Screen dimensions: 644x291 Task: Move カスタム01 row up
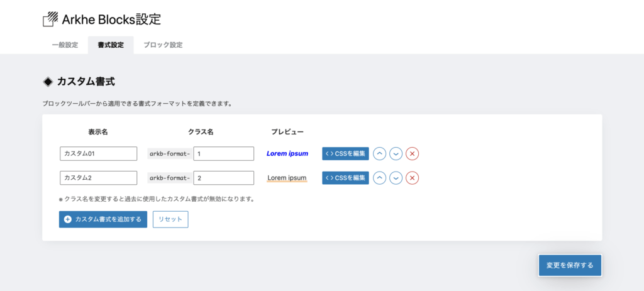(379, 154)
